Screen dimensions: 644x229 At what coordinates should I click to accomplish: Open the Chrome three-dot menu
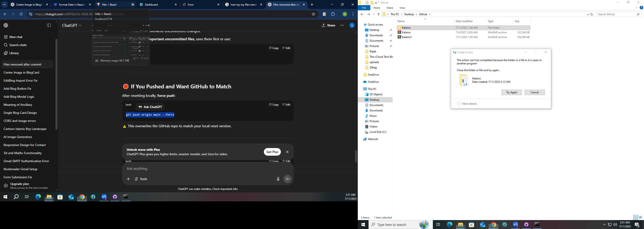tap(353, 14)
